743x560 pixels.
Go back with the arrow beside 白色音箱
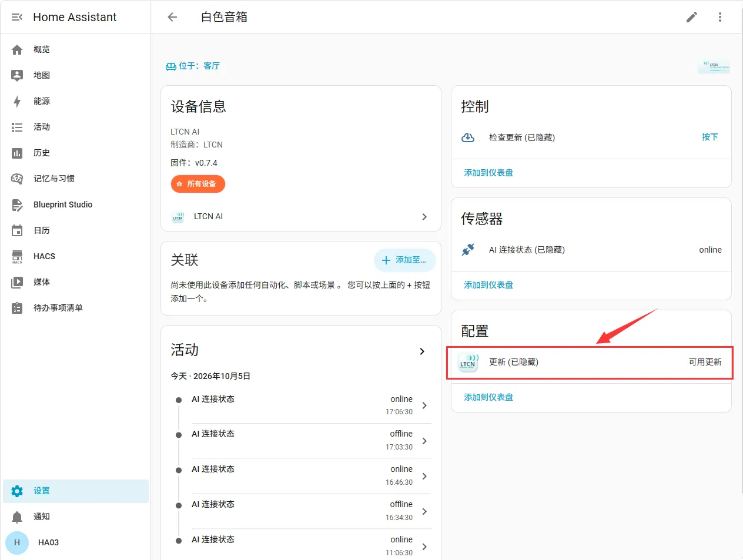pos(172,17)
